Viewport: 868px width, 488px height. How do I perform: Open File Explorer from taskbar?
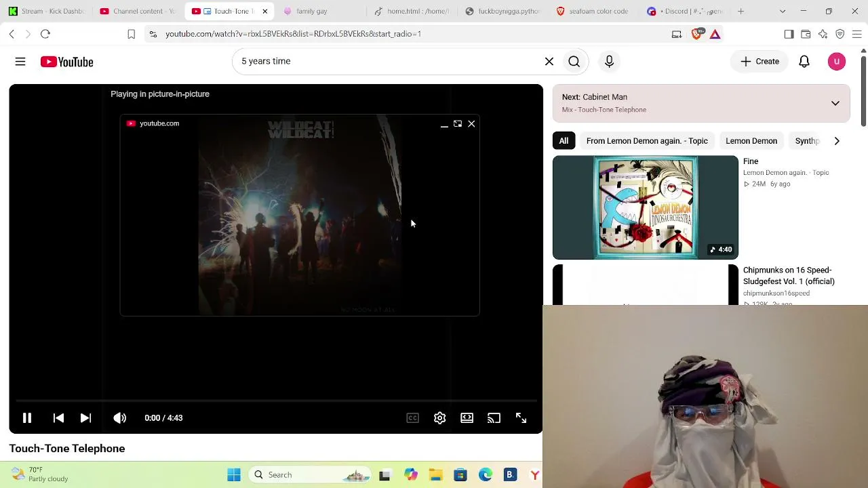[435, 475]
